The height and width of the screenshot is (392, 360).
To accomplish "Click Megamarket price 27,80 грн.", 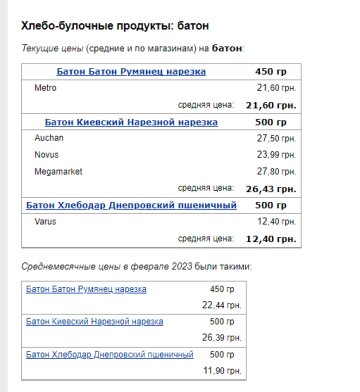I will (276, 172).
